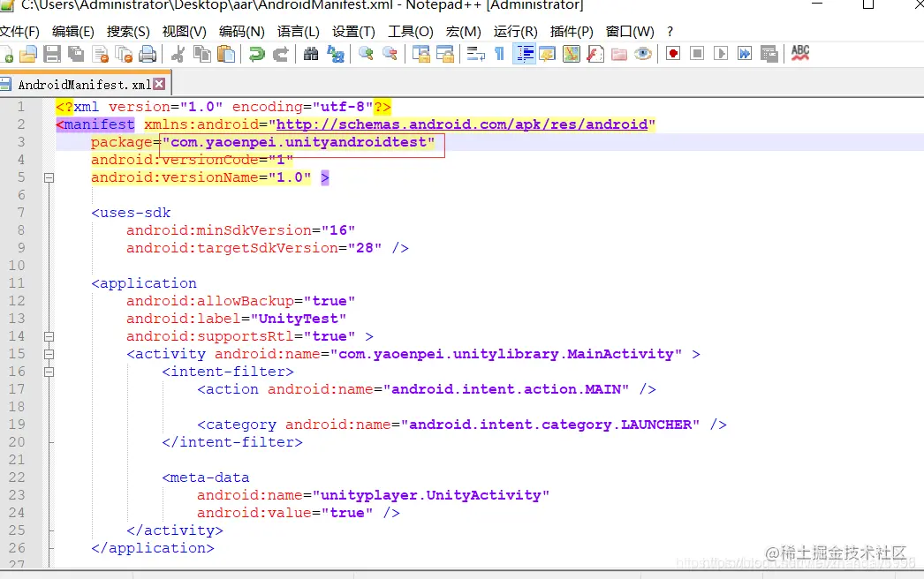The image size is (924, 579).
Task: Start macro recording with red dot
Action: tap(673, 54)
